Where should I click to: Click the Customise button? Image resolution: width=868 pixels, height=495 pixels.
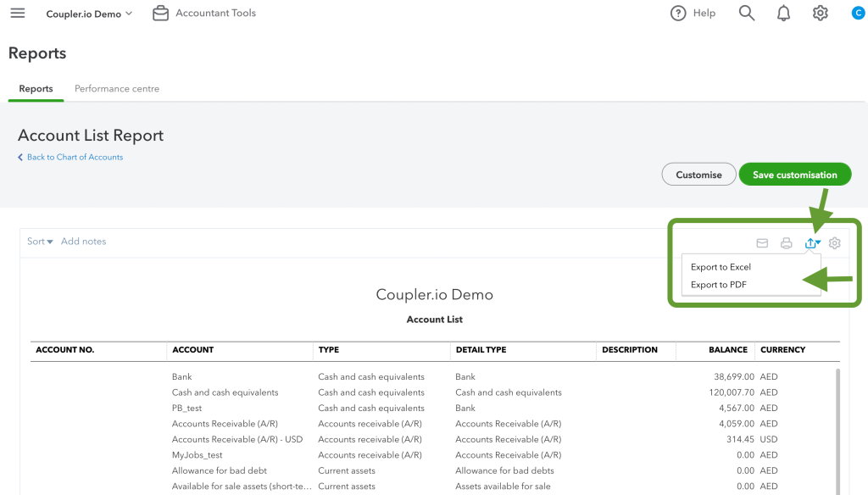click(x=698, y=175)
